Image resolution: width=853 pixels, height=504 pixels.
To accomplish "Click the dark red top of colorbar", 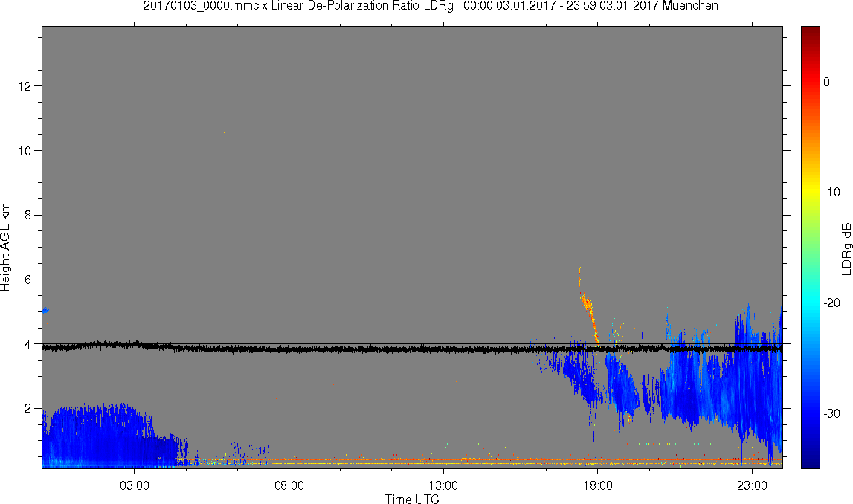I will coord(810,31).
